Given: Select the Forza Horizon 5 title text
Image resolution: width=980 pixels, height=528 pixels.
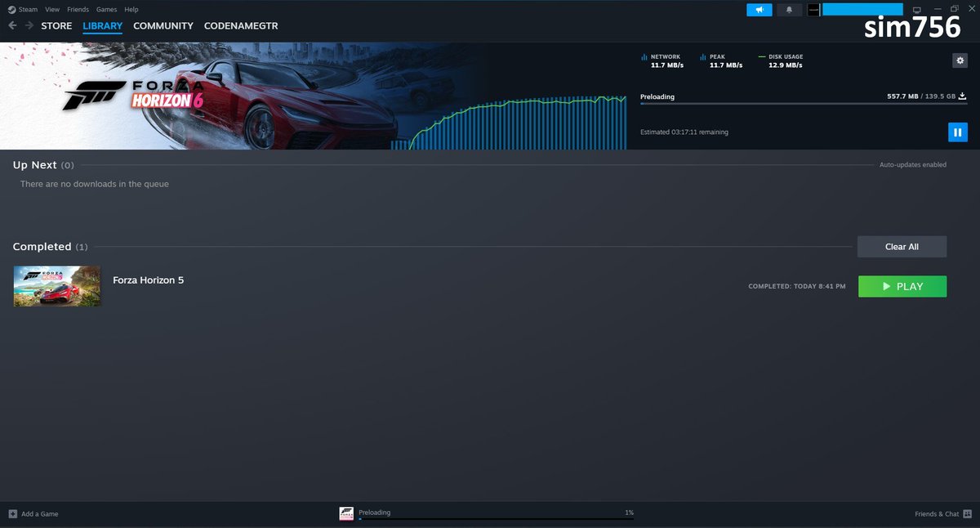Looking at the screenshot, I should click(x=149, y=280).
